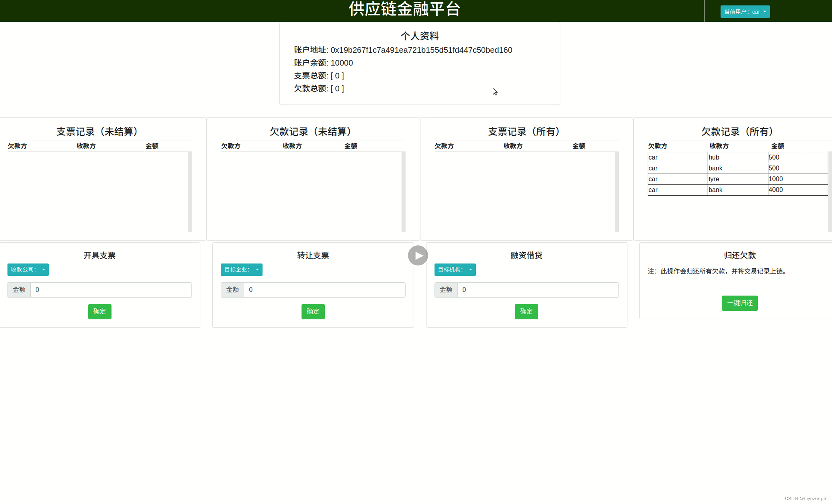Click the 金额 input field under 开具支票
The image size is (832, 504).
click(111, 290)
